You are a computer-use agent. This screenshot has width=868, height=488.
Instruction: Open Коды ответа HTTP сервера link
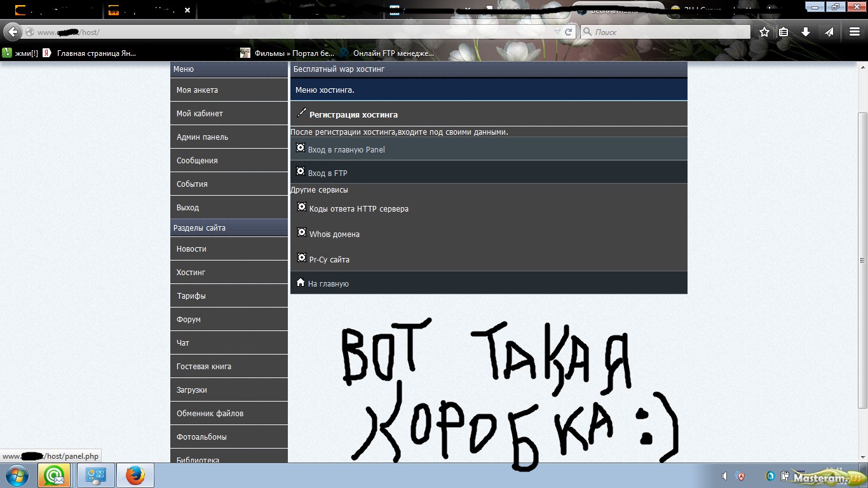pyautogui.click(x=359, y=209)
